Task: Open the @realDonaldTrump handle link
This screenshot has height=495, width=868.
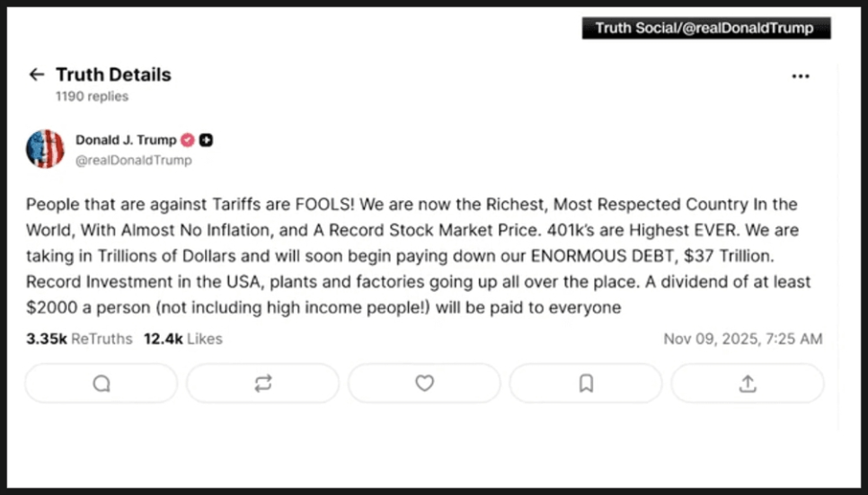Action: click(133, 160)
